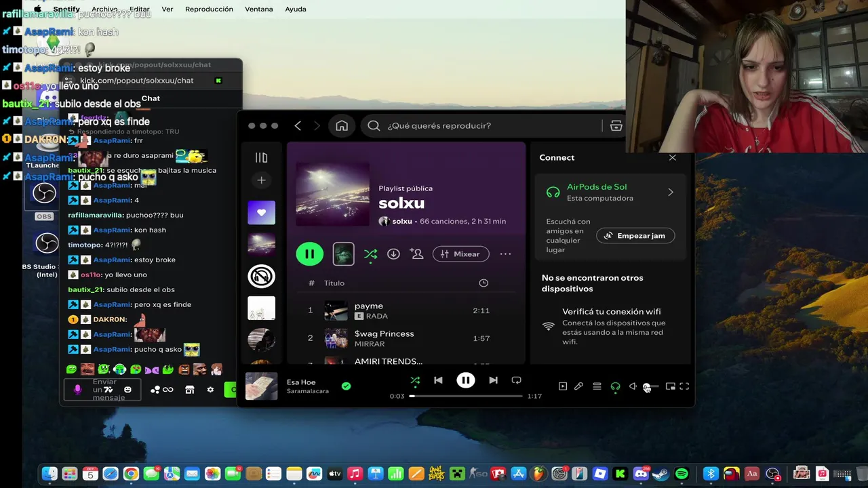The image size is (868, 488).
Task: Open the Reproducción menu
Action: pos(209,9)
